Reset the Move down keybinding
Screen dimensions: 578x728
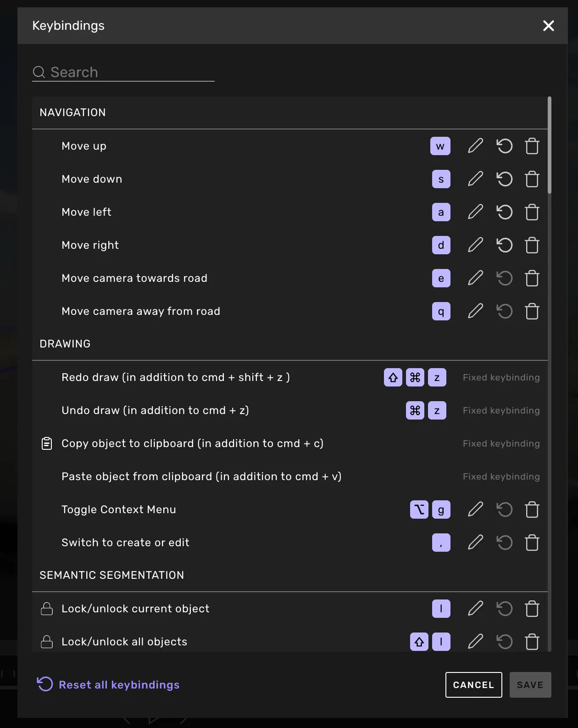[504, 179]
